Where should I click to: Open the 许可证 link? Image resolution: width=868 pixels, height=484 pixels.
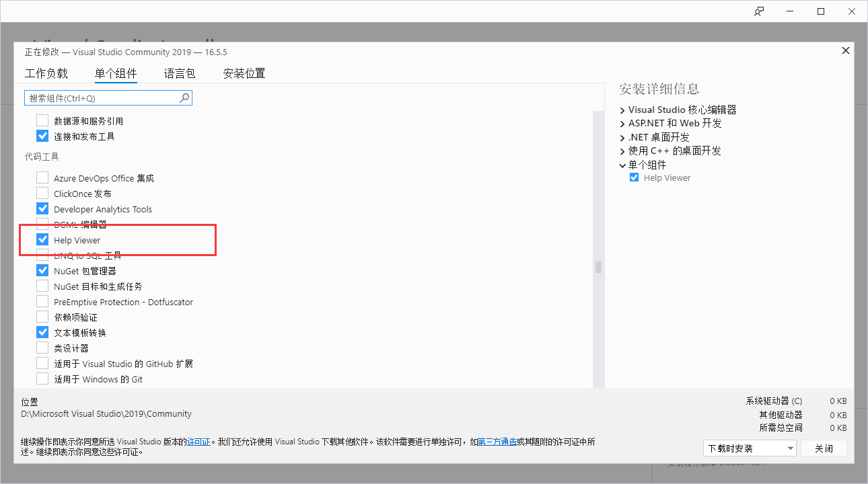coord(198,442)
